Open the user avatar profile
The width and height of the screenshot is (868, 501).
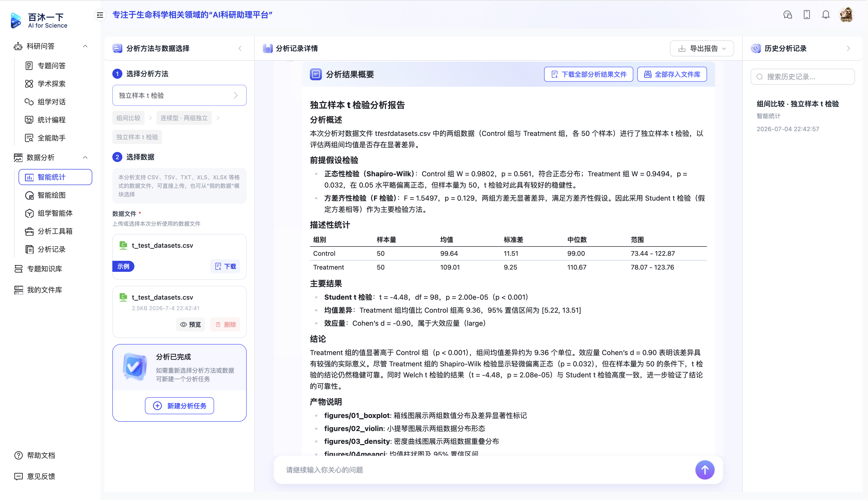click(x=847, y=15)
